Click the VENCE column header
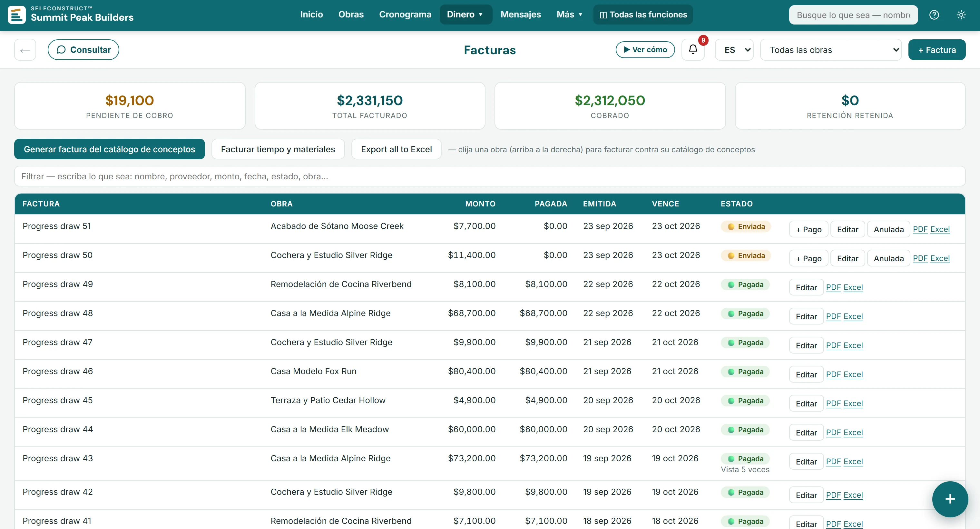980x529 pixels. [665, 204]
